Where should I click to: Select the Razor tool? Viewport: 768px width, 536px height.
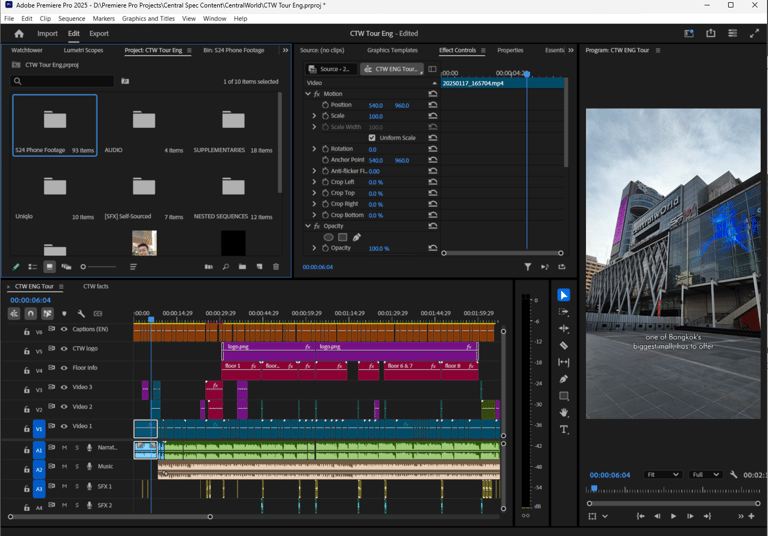(564, 345)
